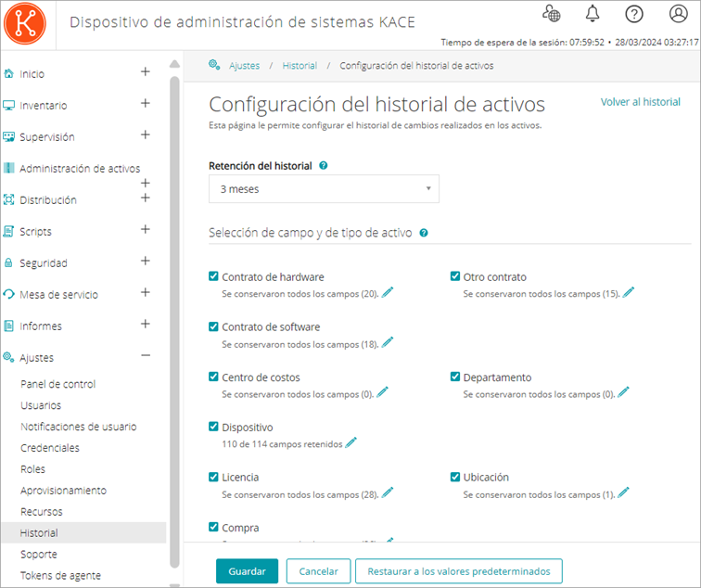The width and height of the screenshot is (701, 588).
Task: Open the Retención del historial 3 meses dropdown
Action: [324, 188]
